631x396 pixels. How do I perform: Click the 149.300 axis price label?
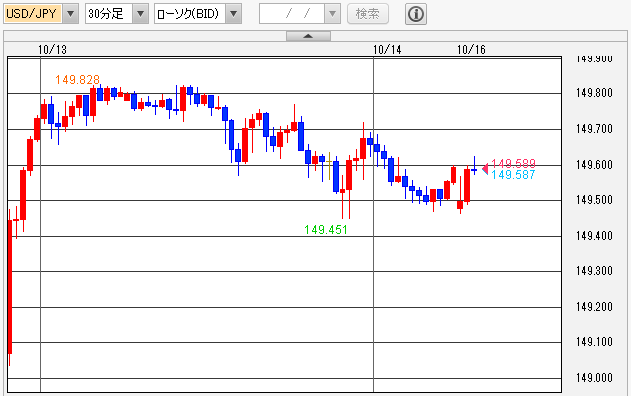pyautogui.click(x=594, y=271)
